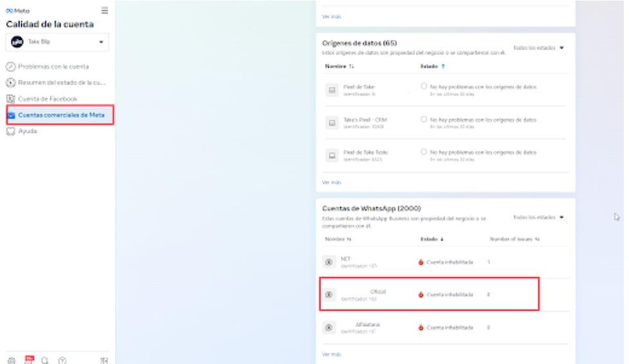
Task: Click Cuenta inhabilitada status for Afiliataria
Action: coord(446,327)
